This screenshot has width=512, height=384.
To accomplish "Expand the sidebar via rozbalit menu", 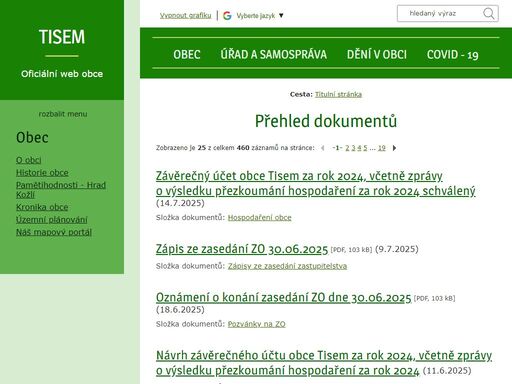I will point(63,114).
